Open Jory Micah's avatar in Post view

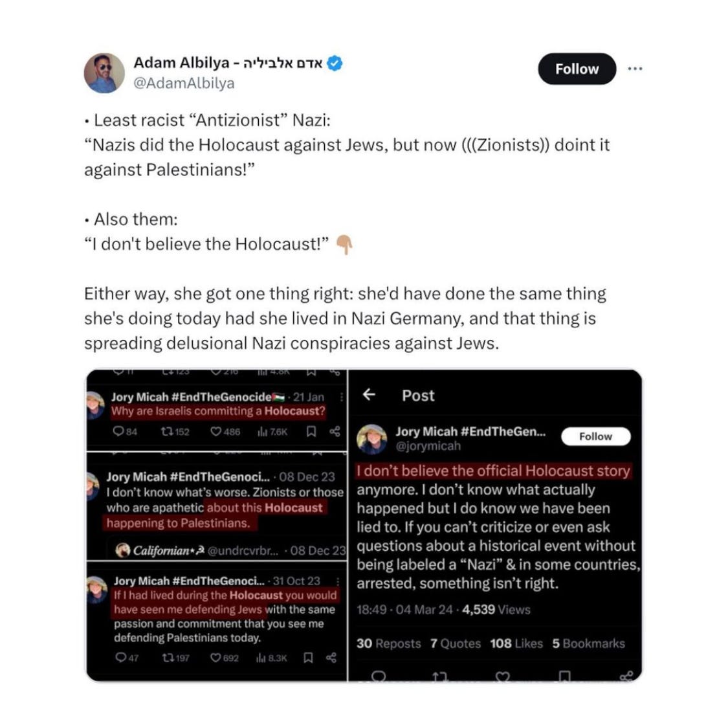(x=372, y=439)
